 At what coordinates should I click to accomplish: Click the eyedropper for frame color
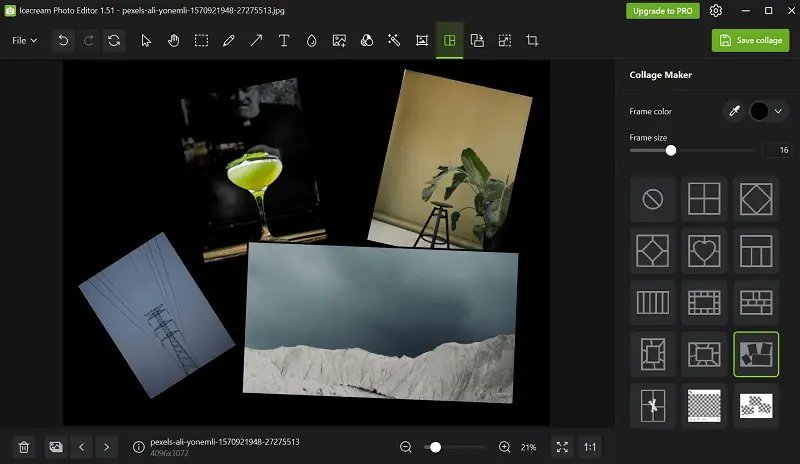click(734, 111)
